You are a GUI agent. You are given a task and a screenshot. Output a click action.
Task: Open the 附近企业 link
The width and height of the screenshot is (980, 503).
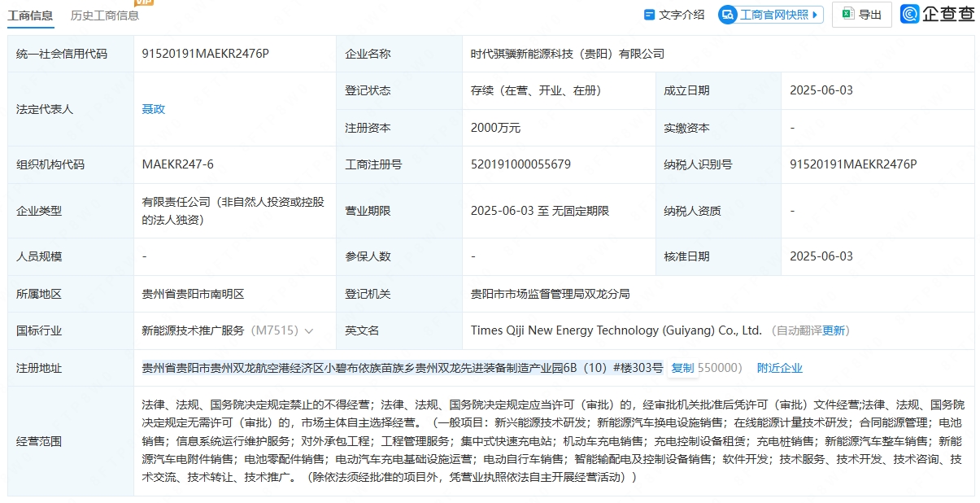pyautogui.click(x=779, y=368)
